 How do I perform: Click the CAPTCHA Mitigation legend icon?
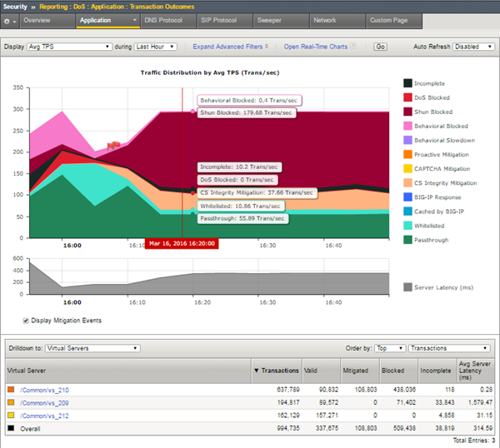click(407, 168)
